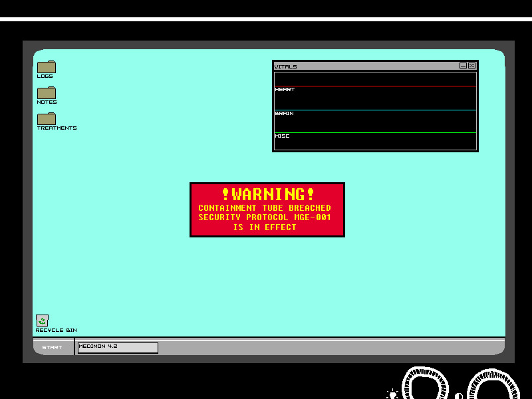Open the LOGS folder icon

[46, 67]
